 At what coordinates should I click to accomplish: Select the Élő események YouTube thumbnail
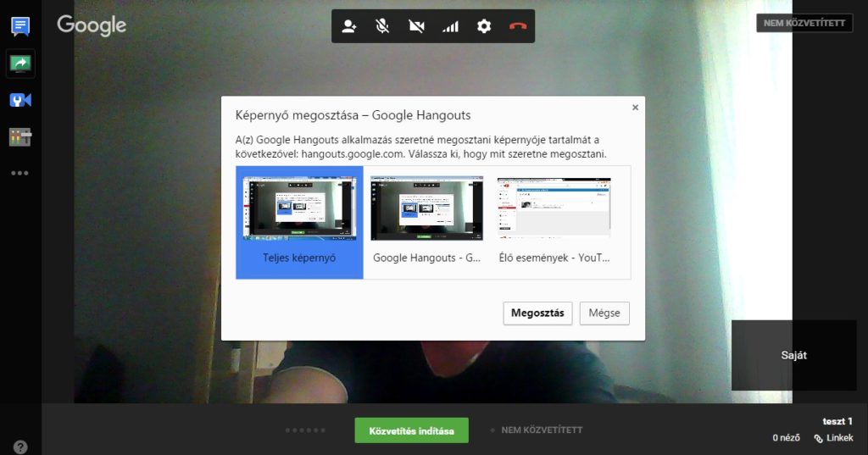(554, 222)
